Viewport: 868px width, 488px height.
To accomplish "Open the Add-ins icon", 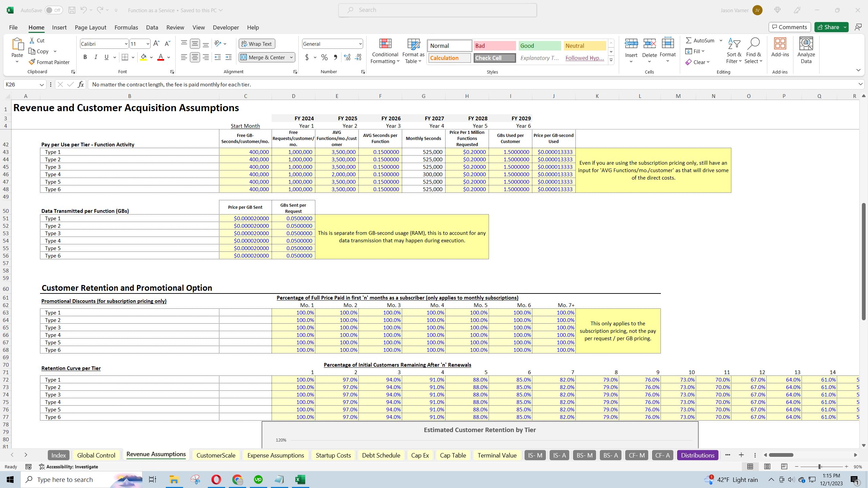I will [x=780, y=47].
